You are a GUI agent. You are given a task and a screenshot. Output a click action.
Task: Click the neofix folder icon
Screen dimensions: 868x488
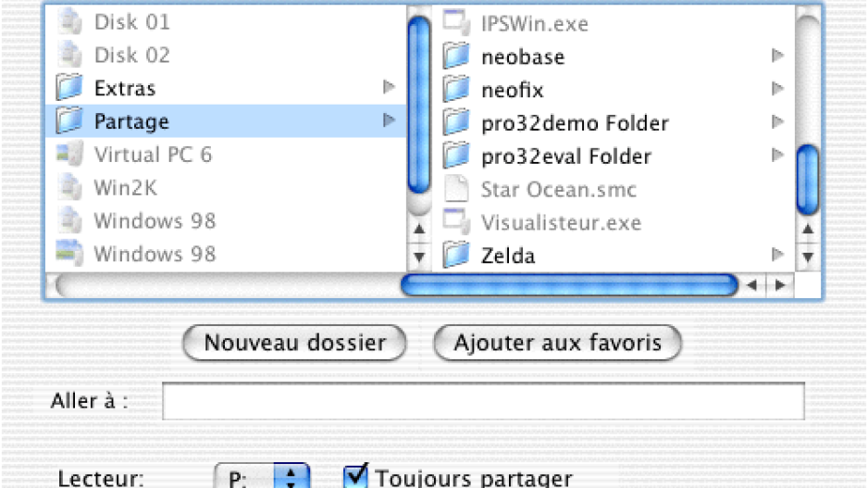point(456,89)
